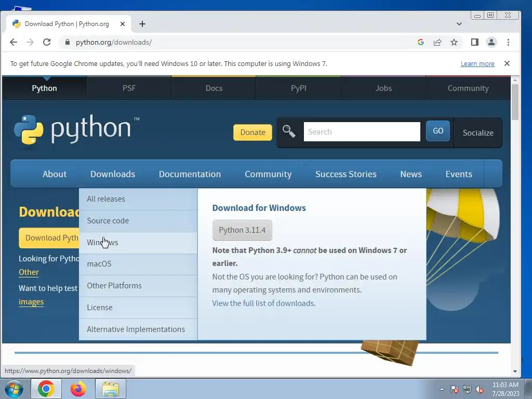Click the address bar URL
The width and height of the screenshot is (532, 399).
coord(114,42)
